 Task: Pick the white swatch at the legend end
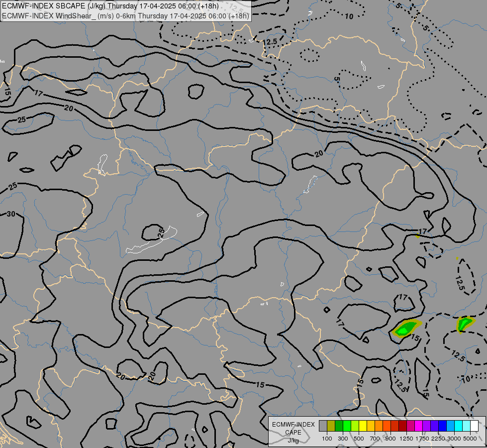[474, 426]
